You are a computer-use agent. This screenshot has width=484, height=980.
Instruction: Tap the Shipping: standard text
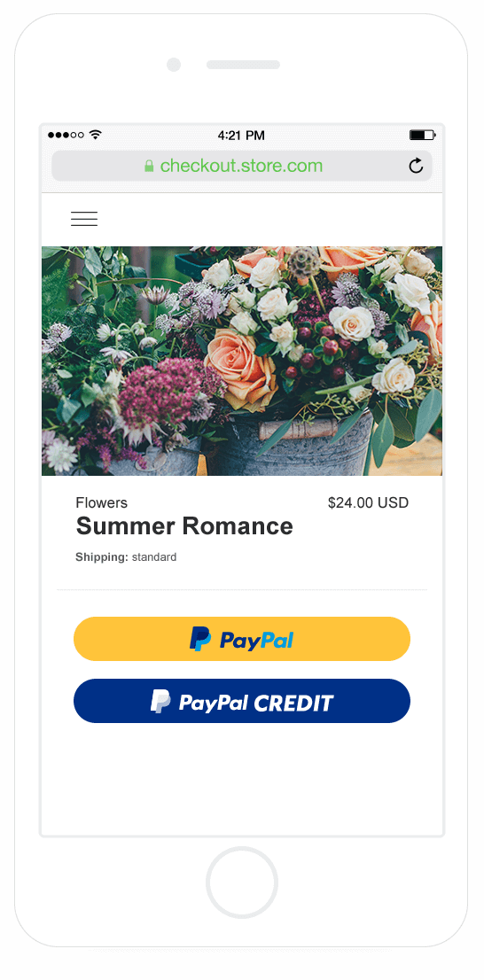[126, 556]
